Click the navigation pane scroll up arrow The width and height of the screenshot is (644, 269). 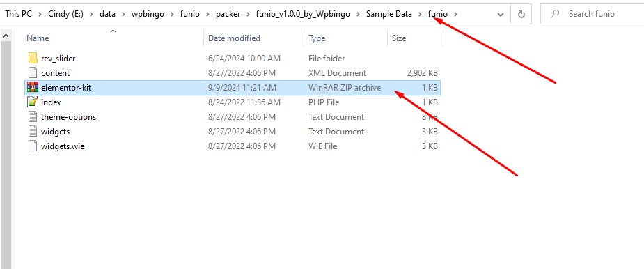coord(6,36)
